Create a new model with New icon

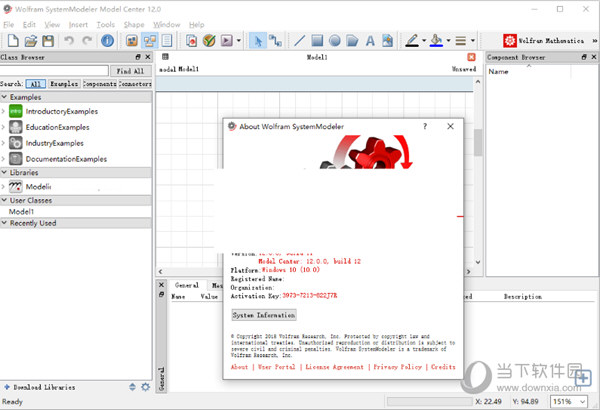pyautogui.click(x=13, y=40)
